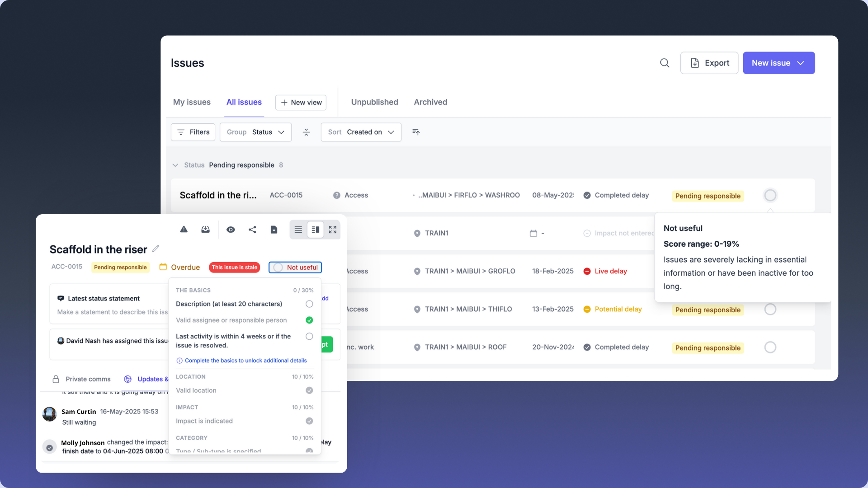Click the Export button
The image size is (868, 488).
pyautogui.click(x=709, y=63)
